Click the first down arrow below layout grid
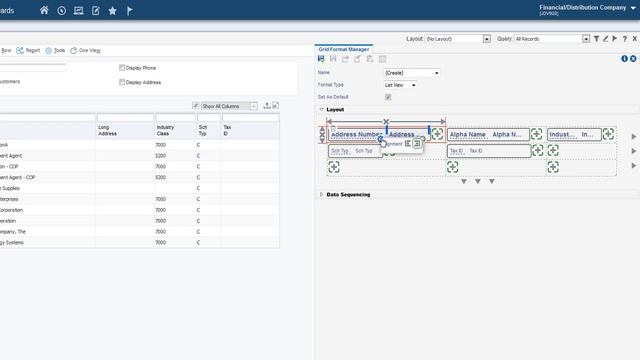This screenshot has width=640, height=360. tap(464, 181)
